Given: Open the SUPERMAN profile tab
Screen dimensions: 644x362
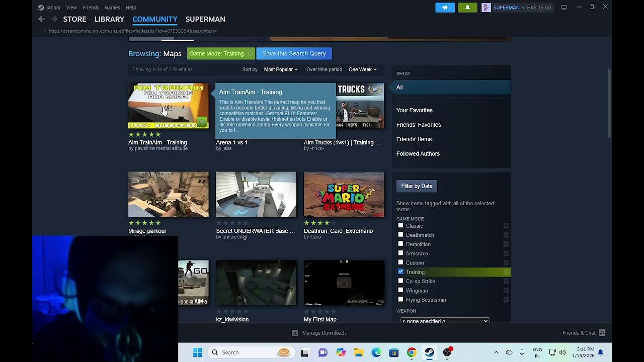Looking at the screenshot, I should (205, 19).
